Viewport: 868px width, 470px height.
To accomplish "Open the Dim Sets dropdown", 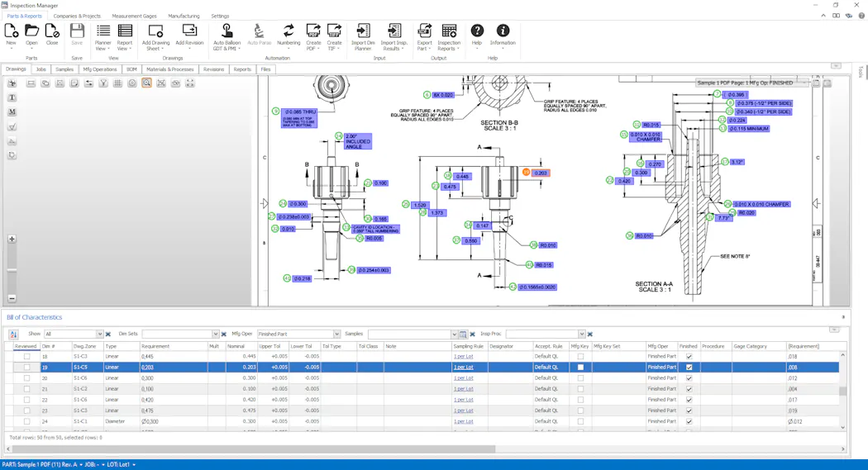I will click(215, 334).
